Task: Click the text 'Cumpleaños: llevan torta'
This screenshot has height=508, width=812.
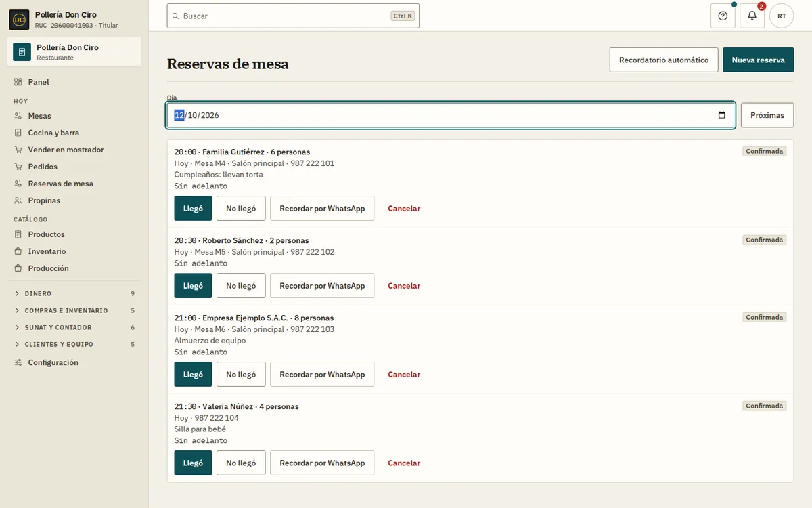Action: click(x=219, y=175)
